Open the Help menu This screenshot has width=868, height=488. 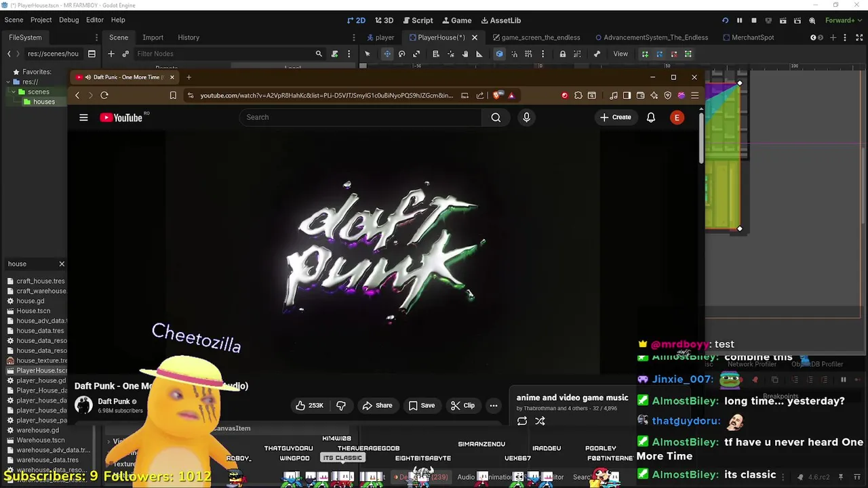[x=118, y=20]
